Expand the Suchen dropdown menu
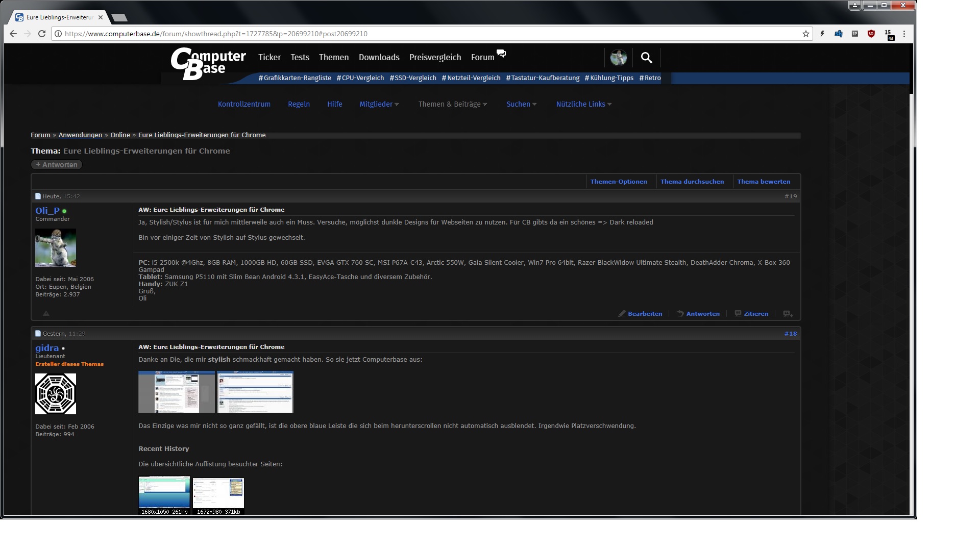The height and width of the screenshot is (551, 980). point(521,104)
